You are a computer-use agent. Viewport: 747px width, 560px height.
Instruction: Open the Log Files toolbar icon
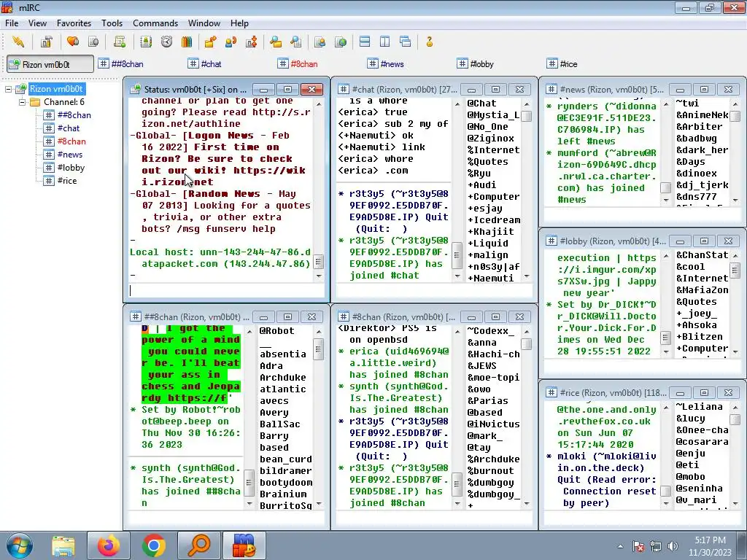tap(296, 42)
